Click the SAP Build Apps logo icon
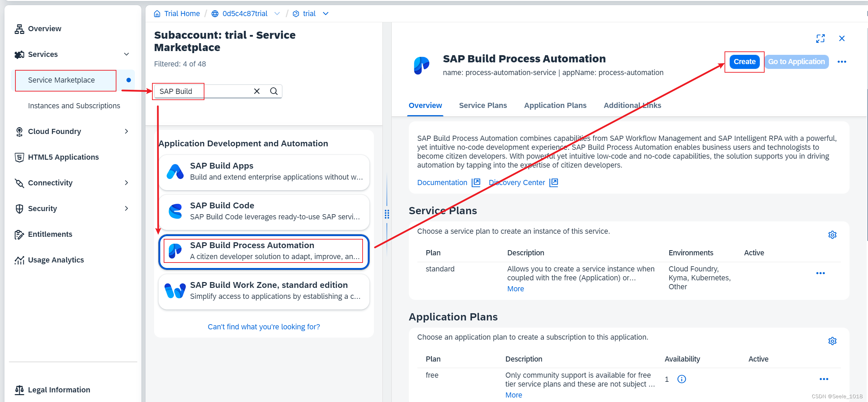The image size is (868, 402). 175,172
